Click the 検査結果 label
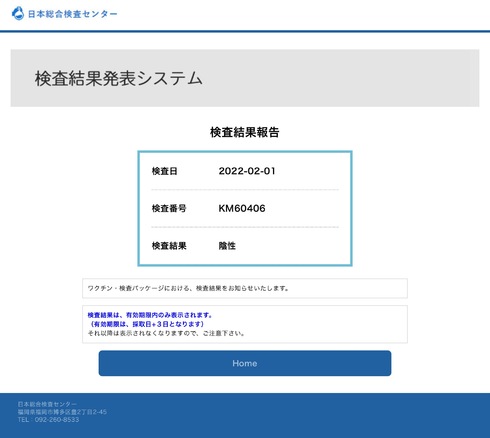 coord(169,246)
